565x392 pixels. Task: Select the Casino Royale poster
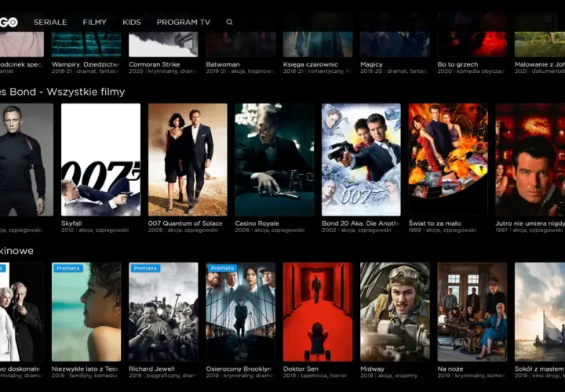(274, 159)
